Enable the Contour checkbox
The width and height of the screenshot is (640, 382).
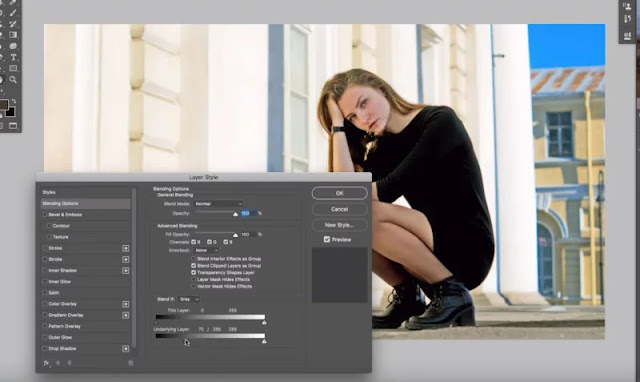pyautogui.click(x=49, y=226)
